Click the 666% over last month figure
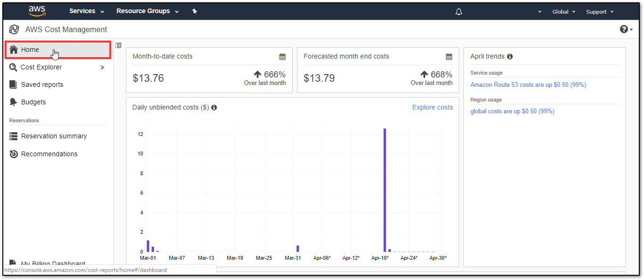 270,75
